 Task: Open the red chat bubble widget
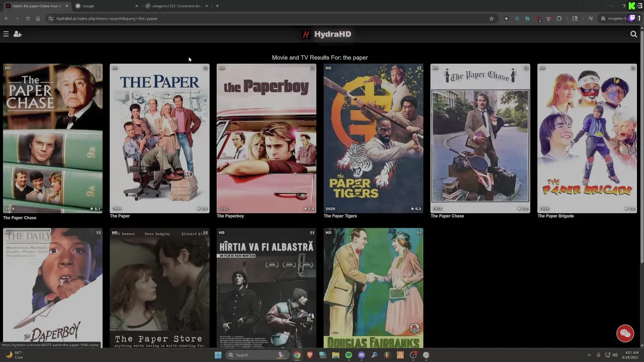tap(625, 333)
